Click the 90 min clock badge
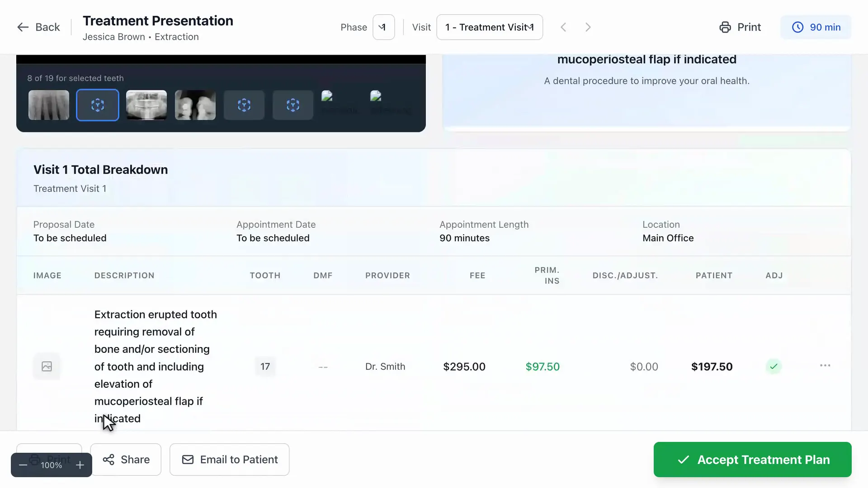 pyautogui.click(x=816, y=27)
